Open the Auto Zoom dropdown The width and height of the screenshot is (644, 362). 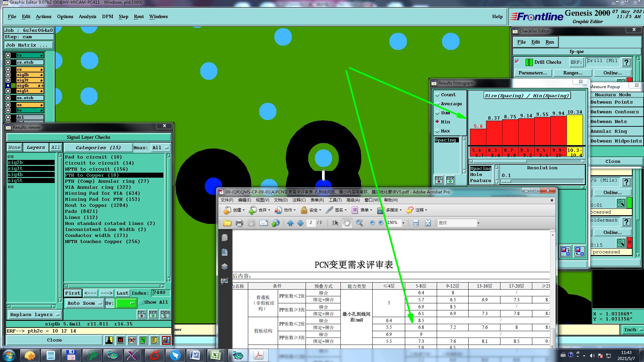point(85,303)
